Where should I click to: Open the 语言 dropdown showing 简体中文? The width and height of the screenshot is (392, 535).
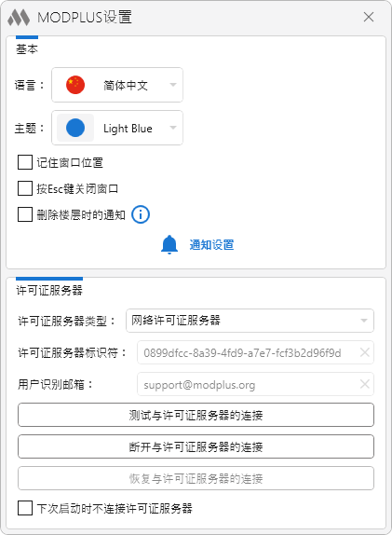pos(117,85)
